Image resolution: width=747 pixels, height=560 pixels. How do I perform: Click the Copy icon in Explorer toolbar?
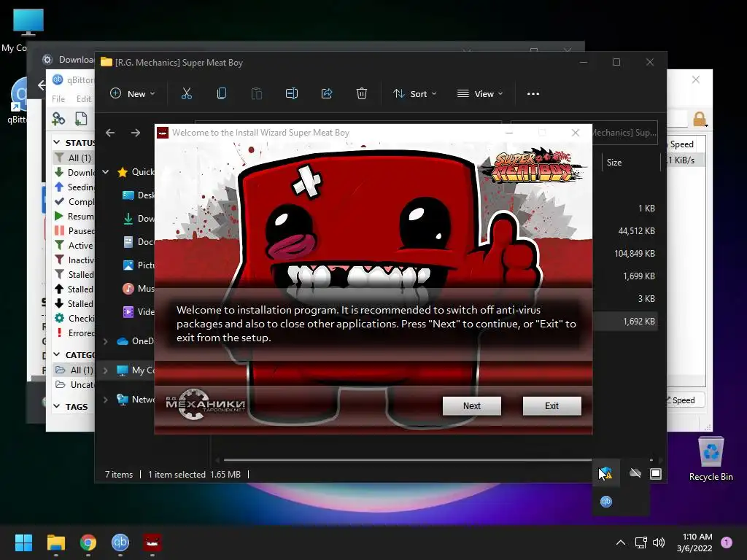(222, 94)
